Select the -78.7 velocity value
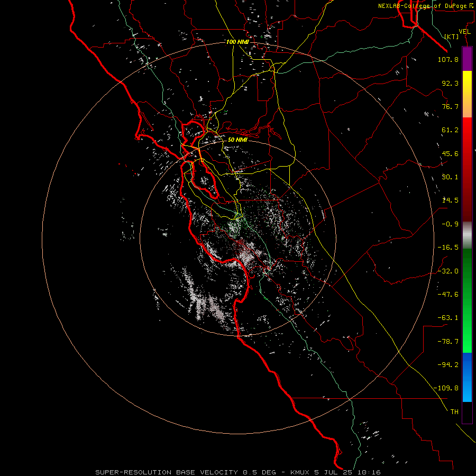The image size is (476, 476). point(448,342)
